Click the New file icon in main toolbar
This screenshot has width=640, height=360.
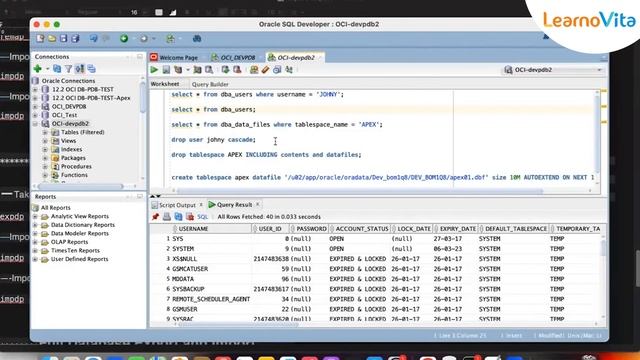pyautogui.click(x=40, y=38)
